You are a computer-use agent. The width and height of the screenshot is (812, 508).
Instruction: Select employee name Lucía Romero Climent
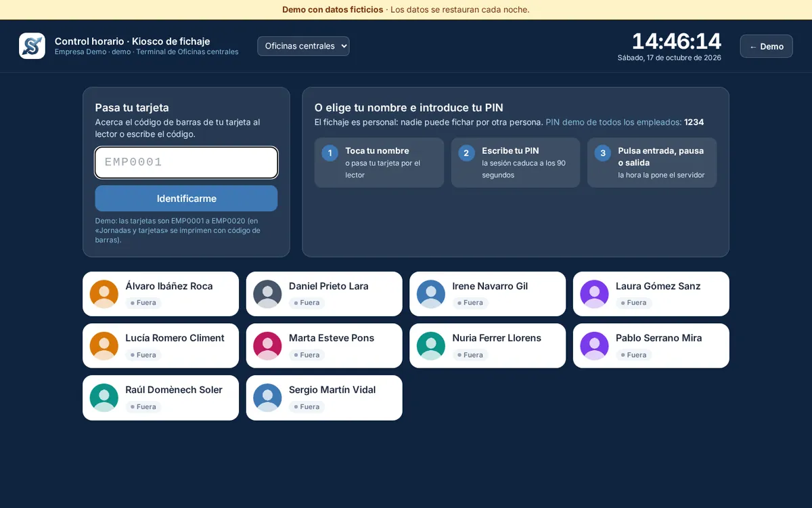point(175,338)
